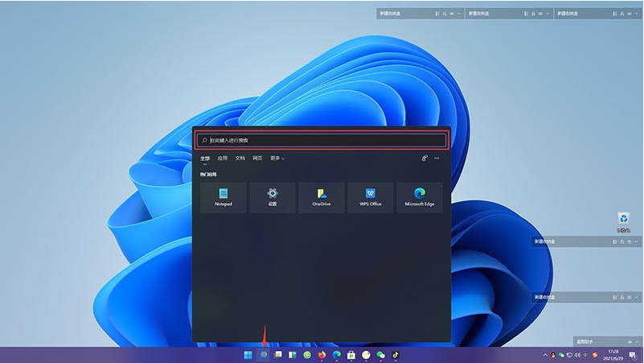Open the three-dot more options menu
Image resolution: width=644 pixels, height=363 pixels.
coord(437,159)
